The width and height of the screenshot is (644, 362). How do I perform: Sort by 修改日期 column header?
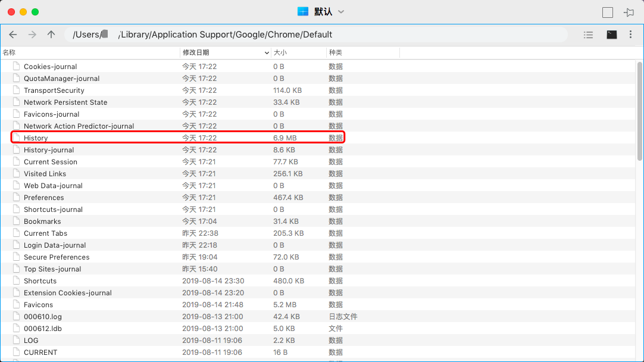click(x=196, y=52)
